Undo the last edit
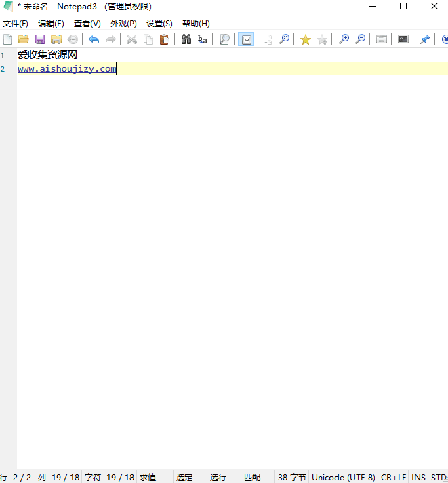 (94, 39)
